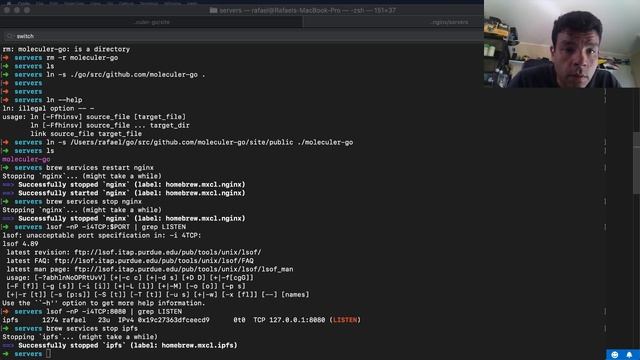Click the 'latest revision' ftp URL line
The height and width of the screenshot is (360, 640).
pos(134,252)
